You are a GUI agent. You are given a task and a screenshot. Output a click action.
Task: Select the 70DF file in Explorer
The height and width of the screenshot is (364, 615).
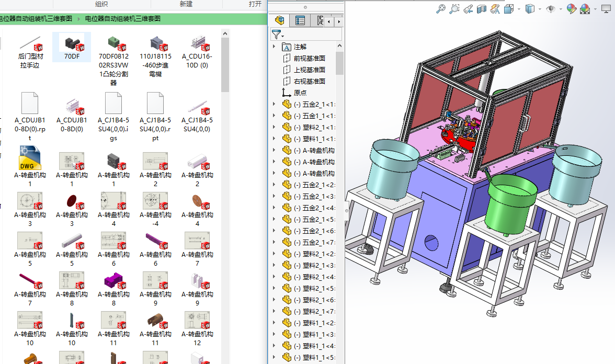pos(72,47)
